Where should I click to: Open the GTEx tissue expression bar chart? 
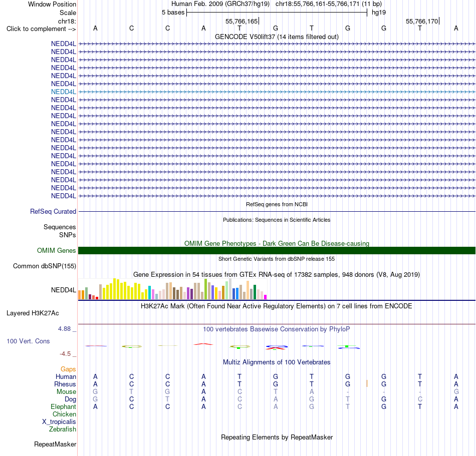(x=172, y=289)
